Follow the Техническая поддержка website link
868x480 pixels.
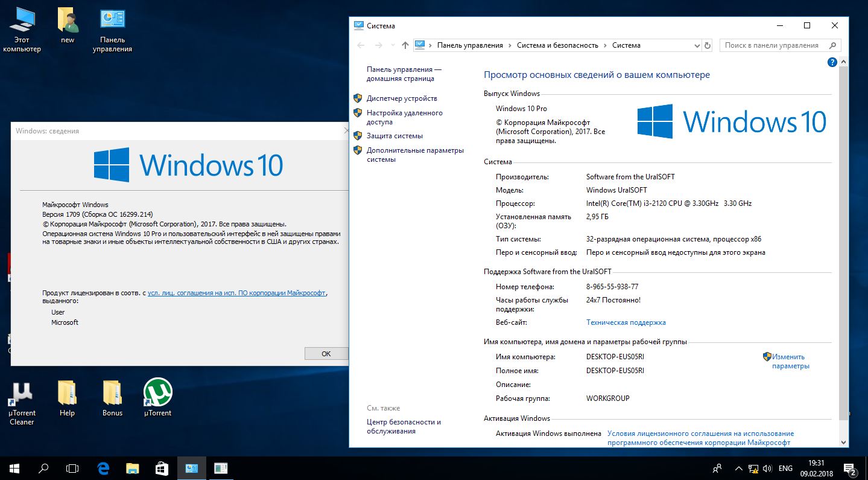click(626, 322)
